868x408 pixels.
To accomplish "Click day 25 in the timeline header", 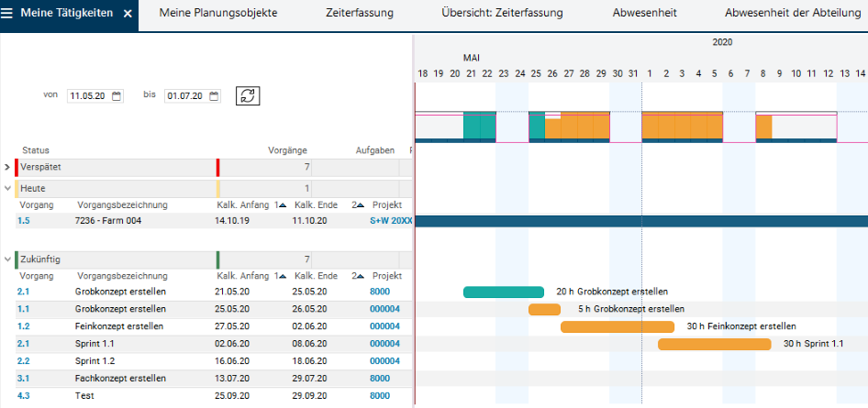I will 536,73.
